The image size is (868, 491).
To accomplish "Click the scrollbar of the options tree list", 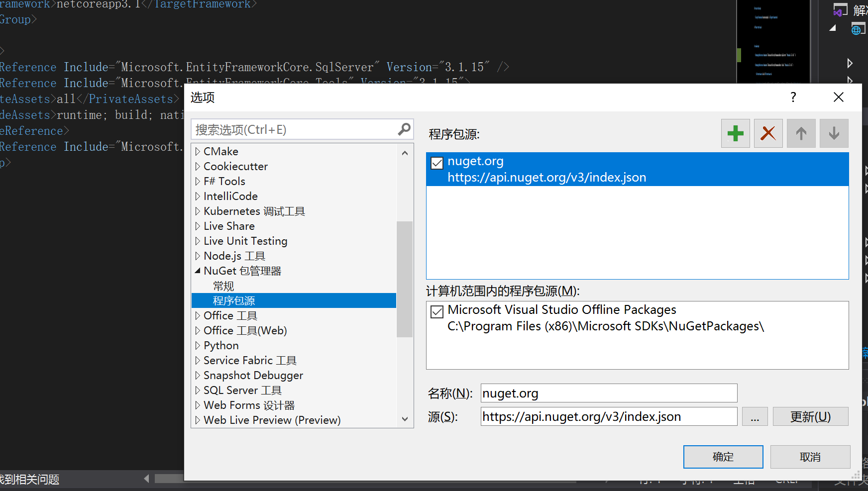I will [405, 279].
